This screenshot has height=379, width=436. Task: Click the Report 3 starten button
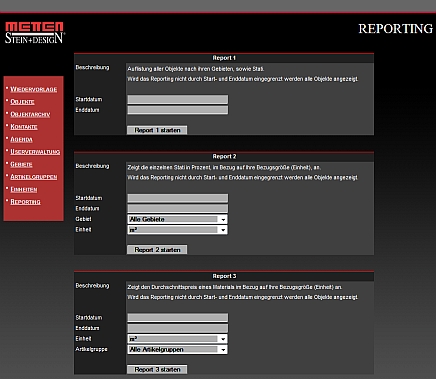pos(157,370)
